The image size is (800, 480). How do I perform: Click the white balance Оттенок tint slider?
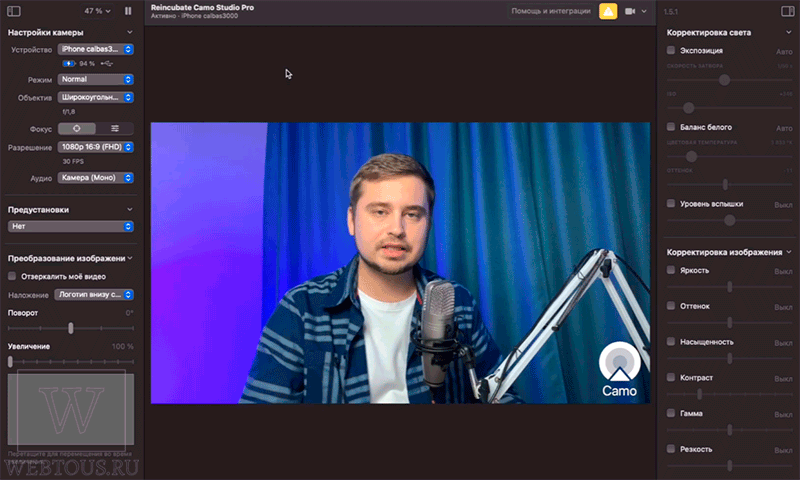pyautogui.click(x=729, y=184)
